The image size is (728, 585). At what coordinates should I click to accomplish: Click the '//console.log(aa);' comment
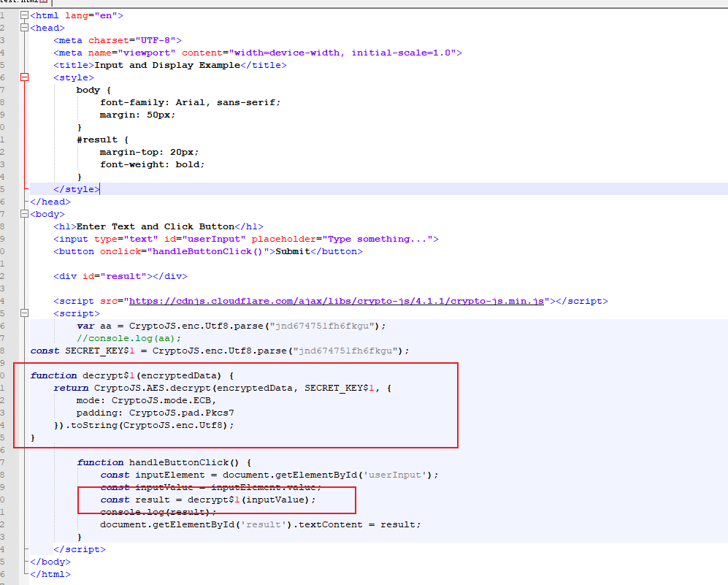click(129, 338)
